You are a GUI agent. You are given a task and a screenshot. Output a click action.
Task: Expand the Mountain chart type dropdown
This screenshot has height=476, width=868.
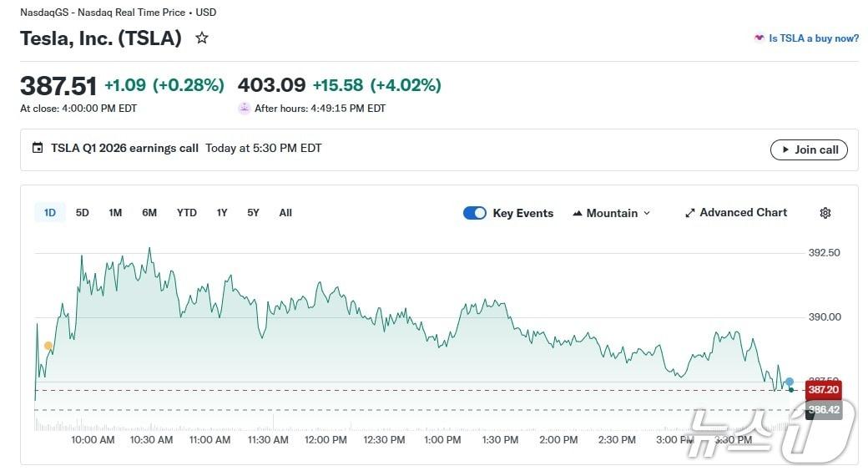(612, 213)
